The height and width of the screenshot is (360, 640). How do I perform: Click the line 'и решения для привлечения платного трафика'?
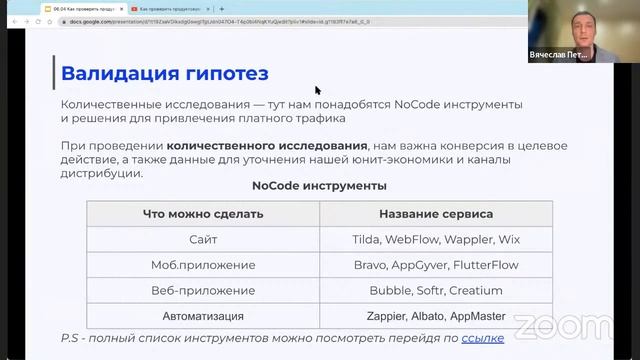pos(203,118)
